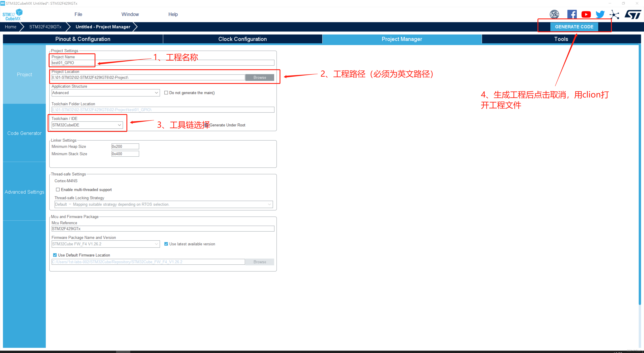Open the YouTube icon link
This screenshot has height=353, width=644.
(x=586, y=14)
